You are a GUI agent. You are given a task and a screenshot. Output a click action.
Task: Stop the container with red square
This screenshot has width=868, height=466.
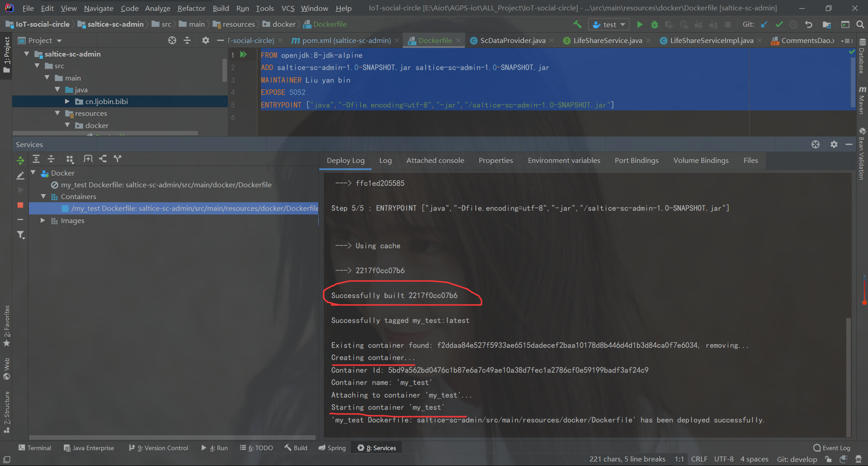(x=20, y=205)
